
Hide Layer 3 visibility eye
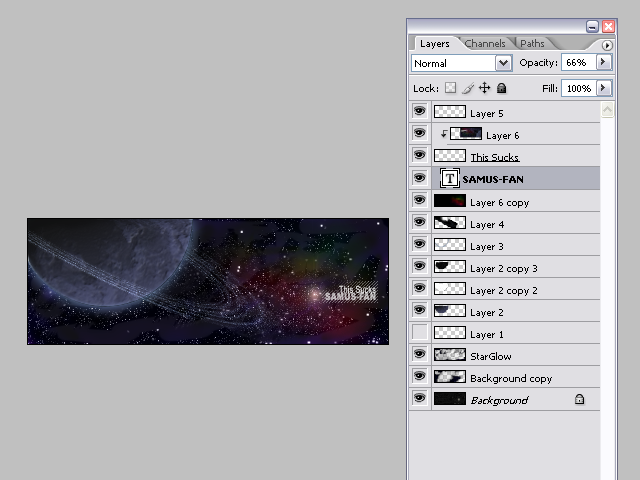click(420, 244)
